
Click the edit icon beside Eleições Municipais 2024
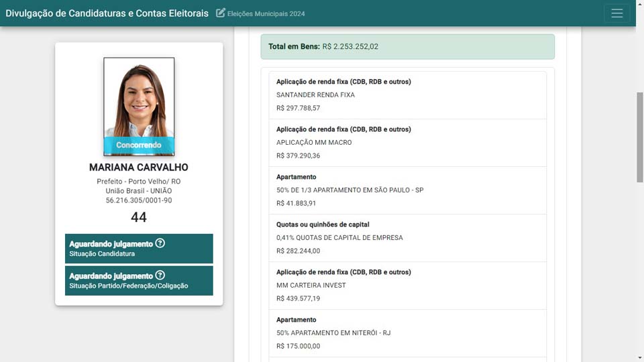(x=221, y=13)
